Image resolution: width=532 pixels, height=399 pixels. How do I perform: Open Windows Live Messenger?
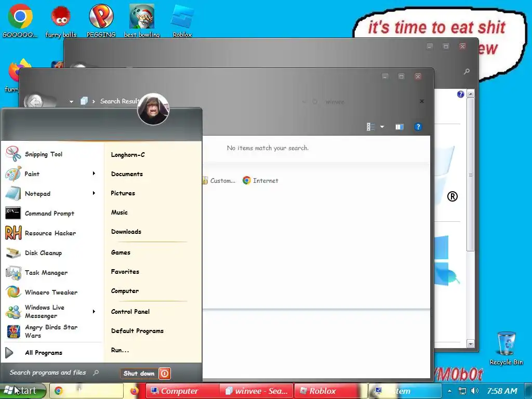click(51, 312)
